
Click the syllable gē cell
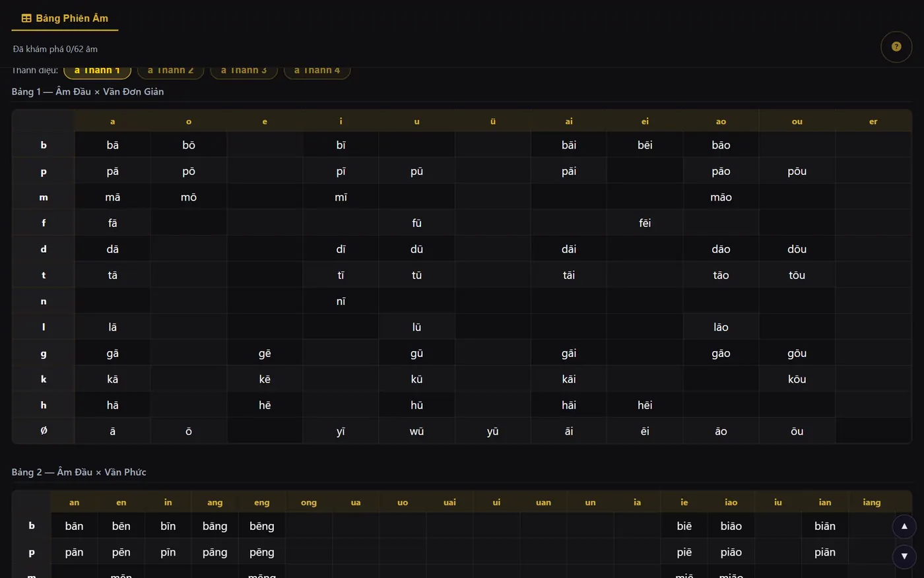click(x=265, y=353)
